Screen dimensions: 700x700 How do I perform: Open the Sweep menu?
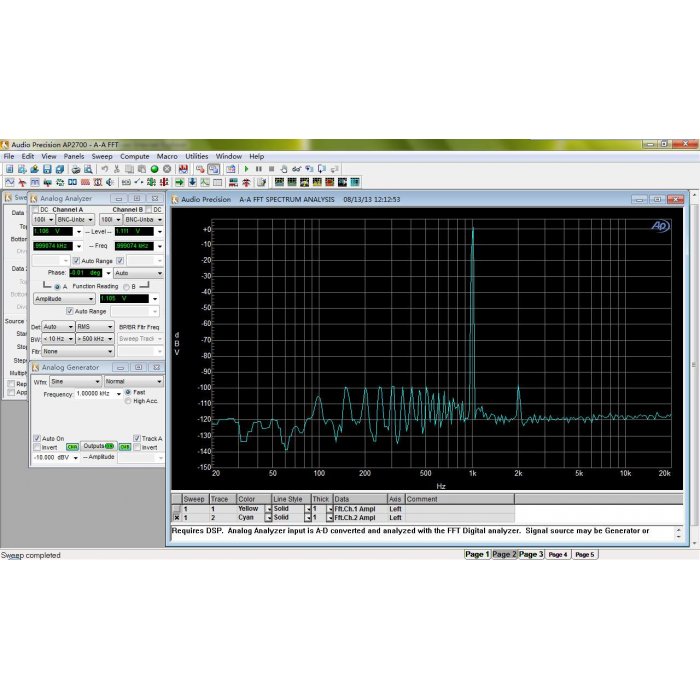click(x=102, y=157)
